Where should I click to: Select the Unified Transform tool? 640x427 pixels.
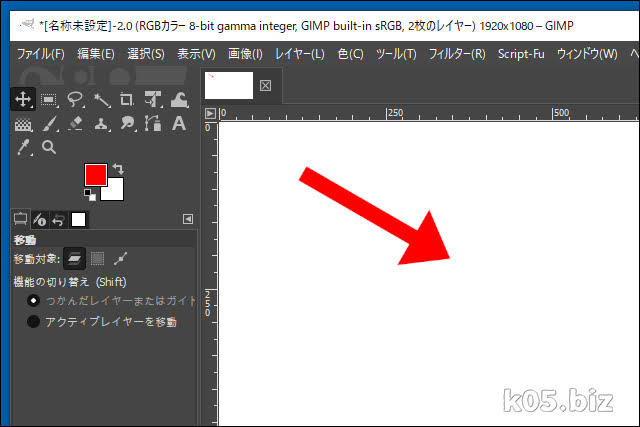[153, 99]
